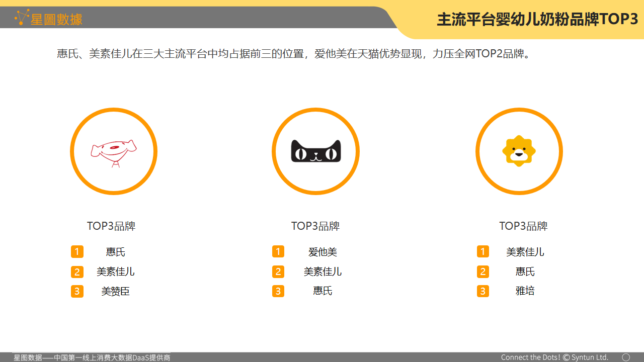644x362 pixels.
Task: Click rank 2 badge under Tmall column
Action: coord(278,272)
